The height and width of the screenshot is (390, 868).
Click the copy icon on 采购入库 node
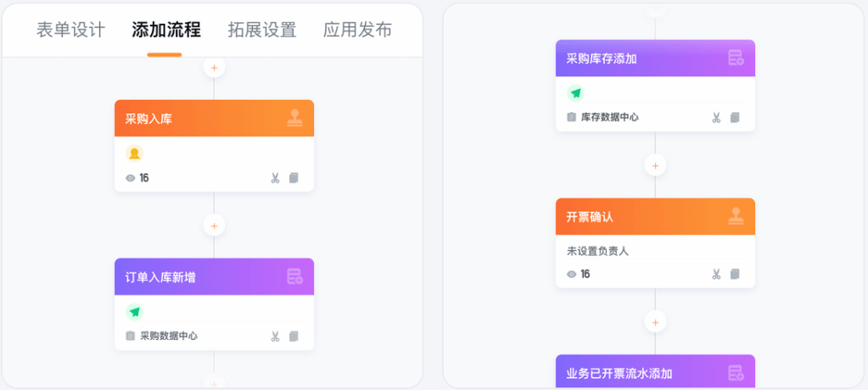click(x=294, y=178)
